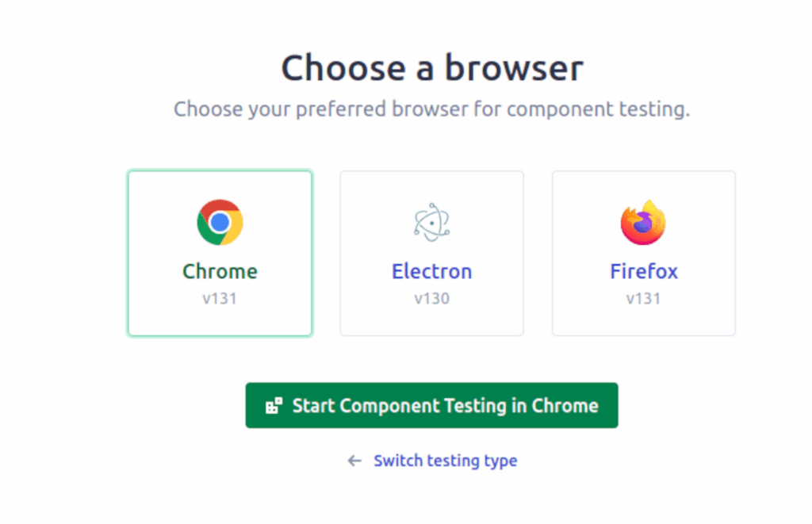Image resolution: width=812 pixels, height=524 pixels.
Task: Click the Firefox browser logo icon
Action: [x=643, y=222]
